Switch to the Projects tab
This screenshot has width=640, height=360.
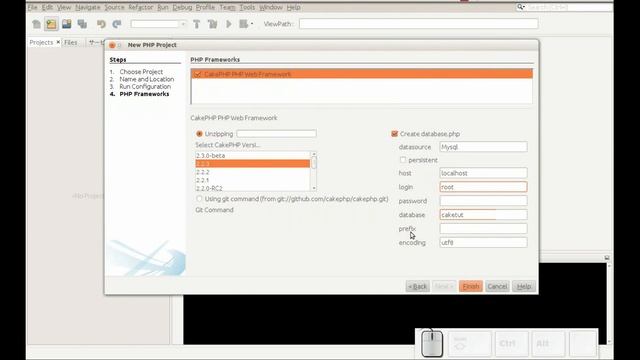41,42
